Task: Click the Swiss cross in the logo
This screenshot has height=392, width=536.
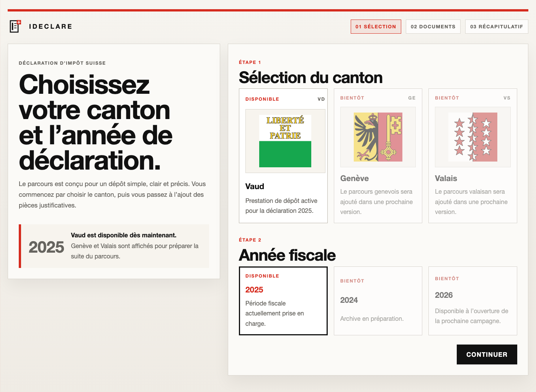Action: [18, 22]
